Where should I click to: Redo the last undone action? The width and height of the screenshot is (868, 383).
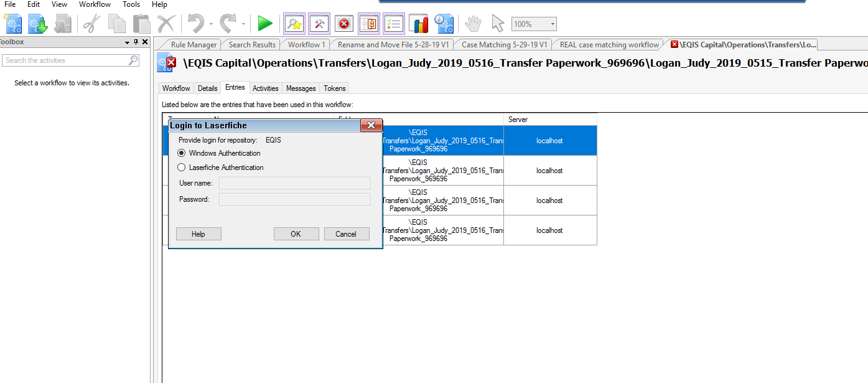(229, 24)
